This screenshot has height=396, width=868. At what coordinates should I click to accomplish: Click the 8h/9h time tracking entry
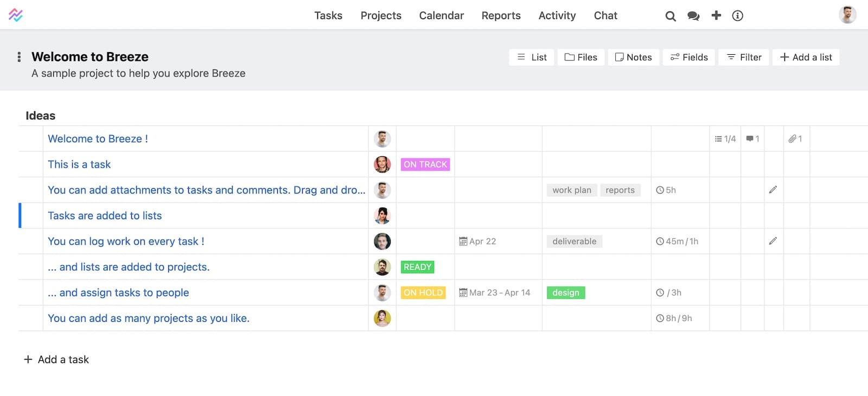pos(674,318)
